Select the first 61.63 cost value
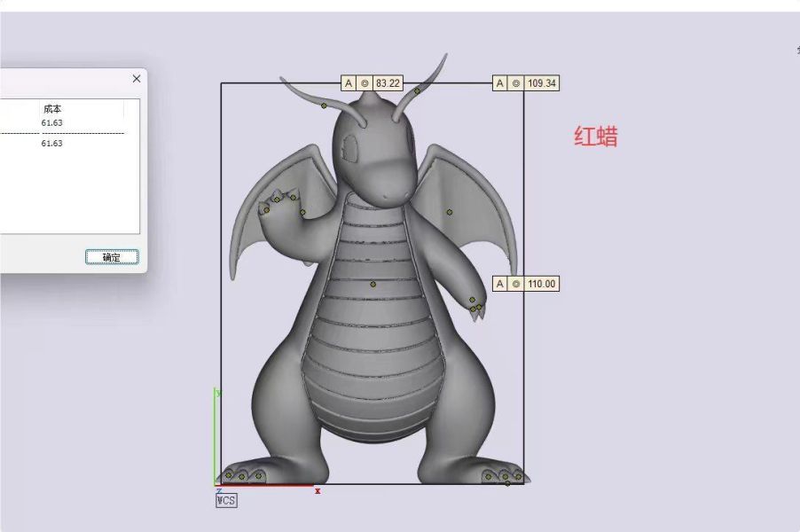800x532 pixels. point(52,123)
